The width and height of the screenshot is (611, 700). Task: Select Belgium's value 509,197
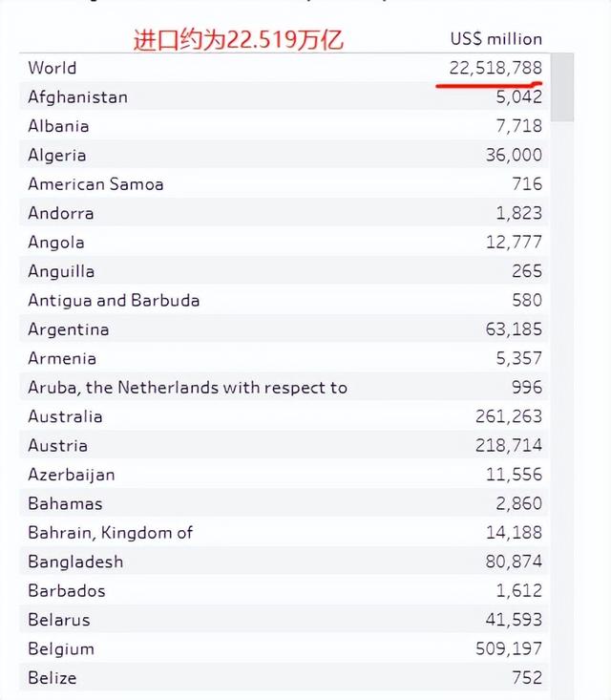(x=508, y=649)
